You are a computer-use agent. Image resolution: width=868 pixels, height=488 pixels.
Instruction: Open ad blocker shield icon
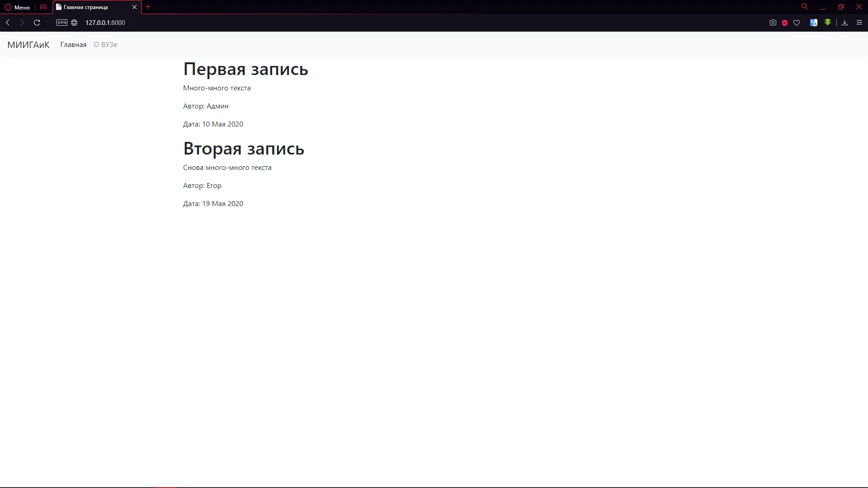pos(785,23)
